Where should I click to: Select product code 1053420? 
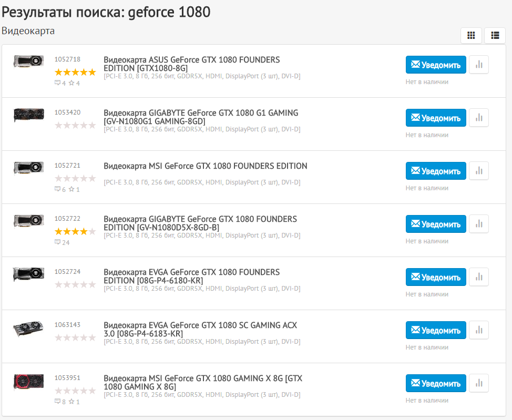pos(67,112)
